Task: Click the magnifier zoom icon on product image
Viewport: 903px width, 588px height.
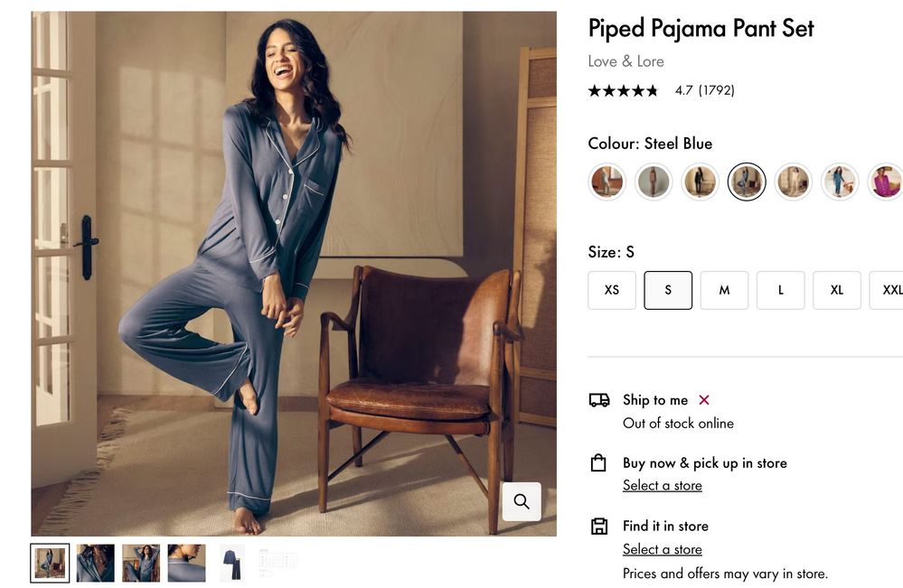Action: point(522,501)
